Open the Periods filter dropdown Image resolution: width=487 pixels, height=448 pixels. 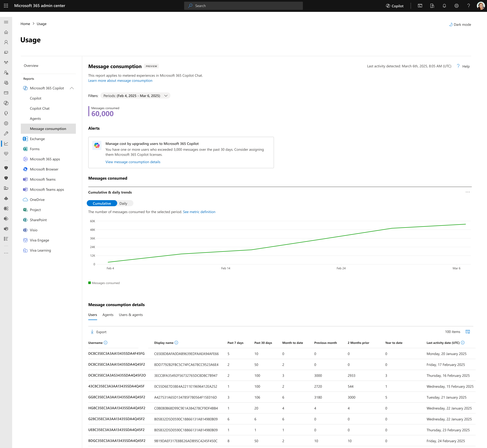[135, 96]
